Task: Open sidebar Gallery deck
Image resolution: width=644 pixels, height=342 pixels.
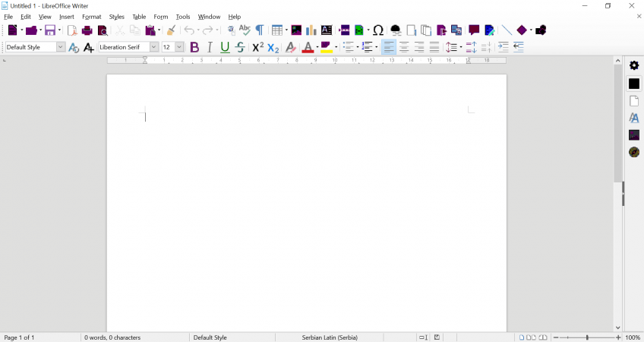Action: 633,135
